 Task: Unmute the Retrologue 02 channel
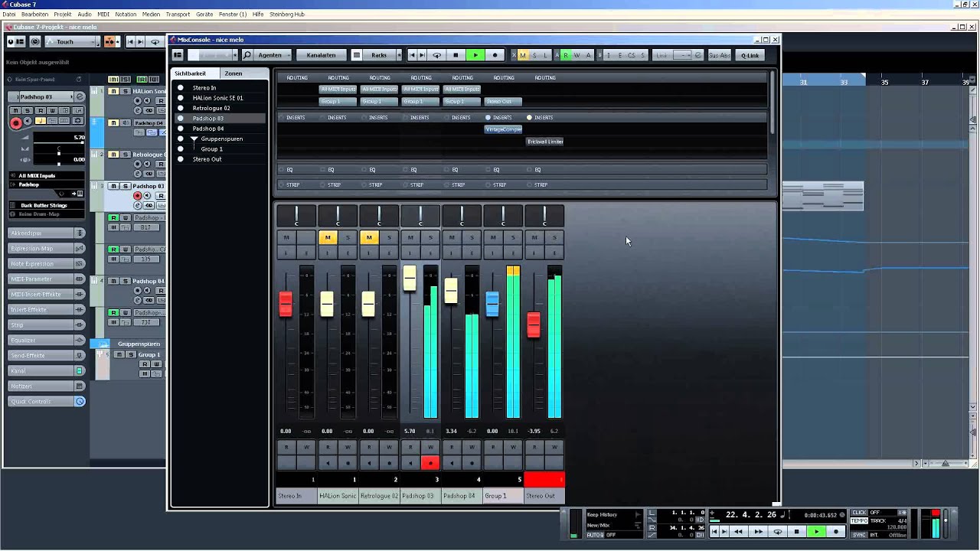click(369, 237)
